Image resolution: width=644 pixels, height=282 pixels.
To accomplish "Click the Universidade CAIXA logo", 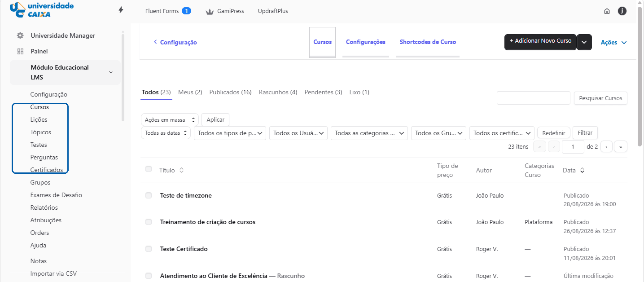I will 41,9.
